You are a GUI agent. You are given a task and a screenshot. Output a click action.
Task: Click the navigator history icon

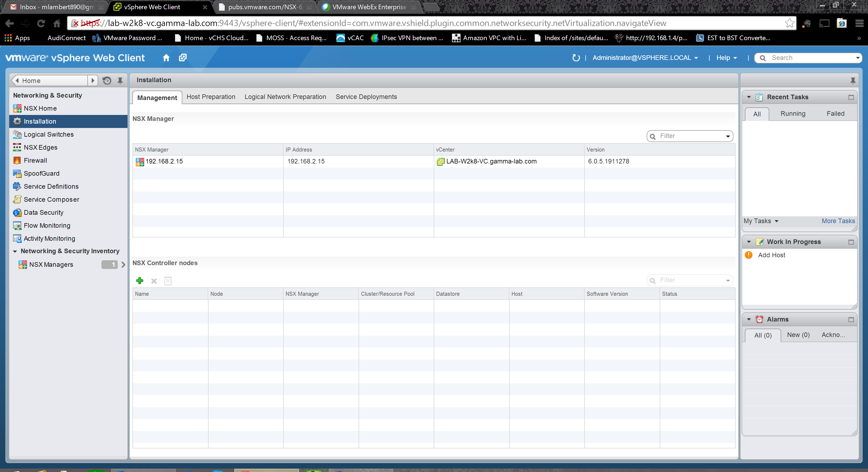tap(107, 81)
